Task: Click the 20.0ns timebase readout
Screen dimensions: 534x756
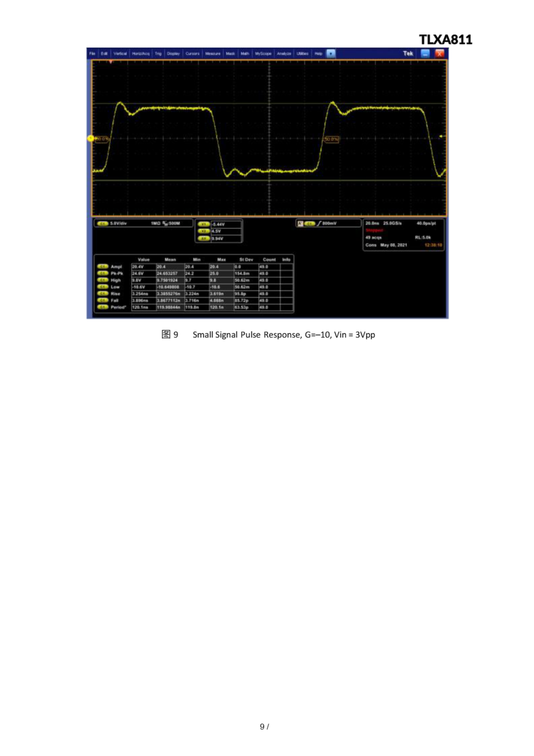Action: point(372,223)
